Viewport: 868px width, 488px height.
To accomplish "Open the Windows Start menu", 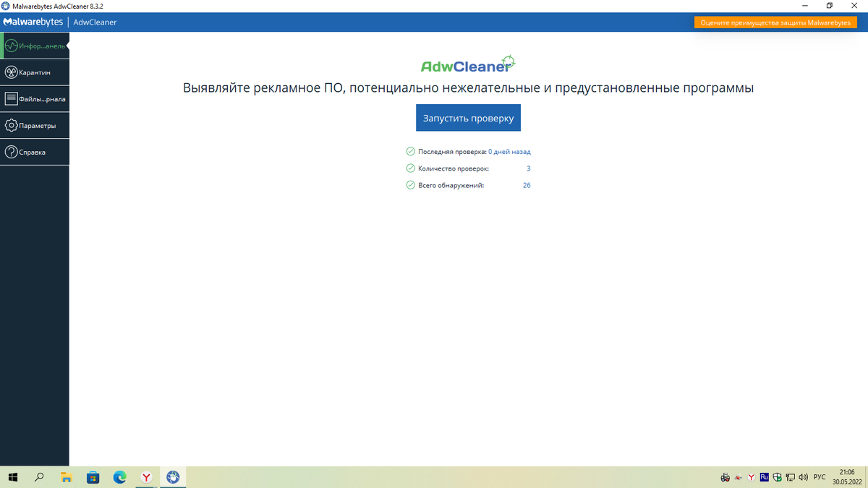I will [13, 477].
